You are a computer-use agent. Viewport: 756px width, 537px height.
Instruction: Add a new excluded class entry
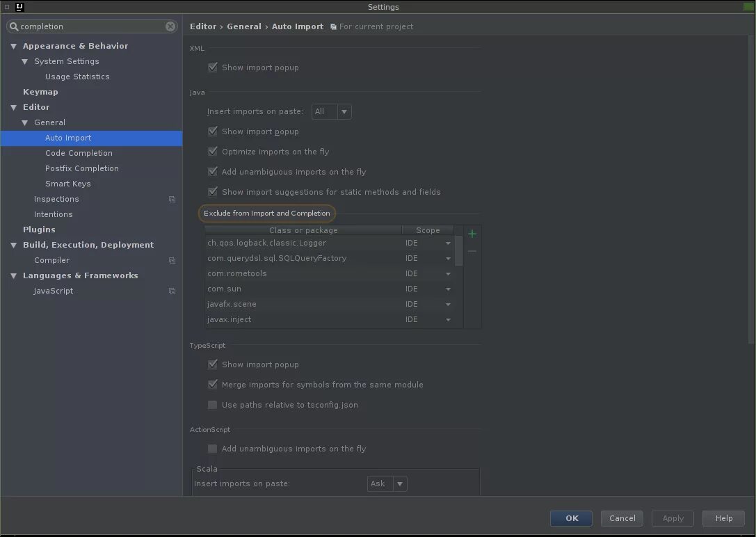pyautogui.click(x=472, y=234)
